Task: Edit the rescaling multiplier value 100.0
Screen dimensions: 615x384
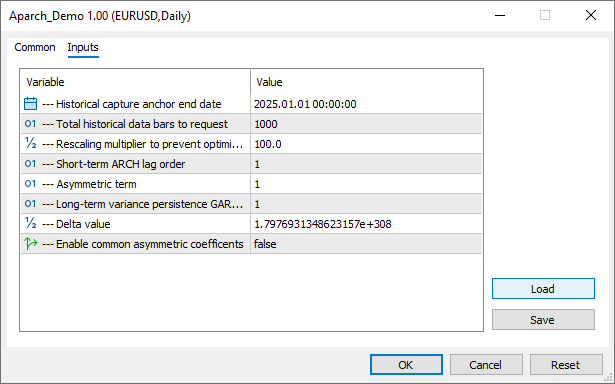Action: pyautogui.click(x=366, y=144)
